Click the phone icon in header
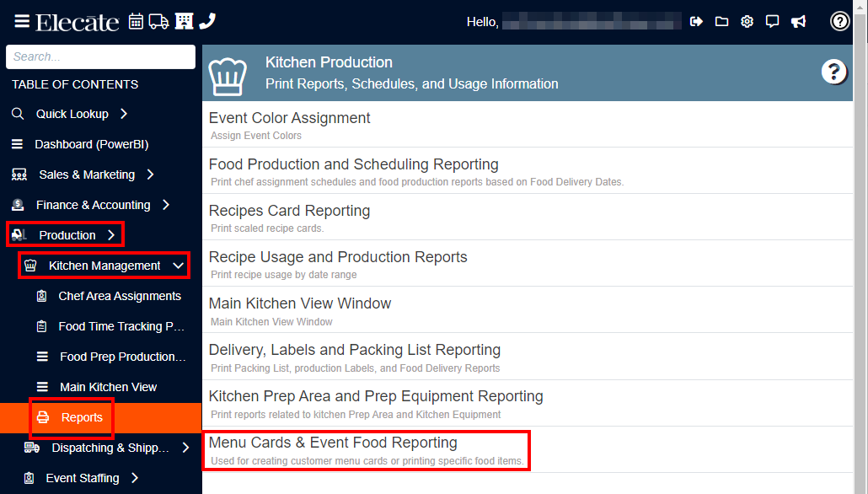 point(207,21)
